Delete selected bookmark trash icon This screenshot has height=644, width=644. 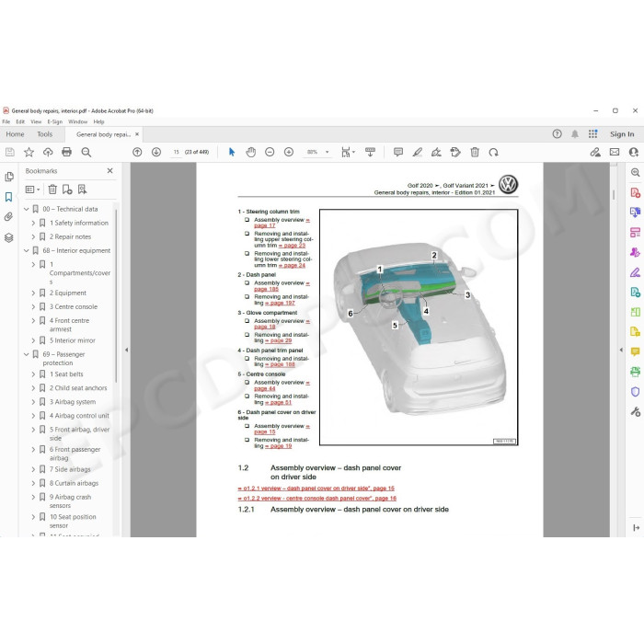52,190
